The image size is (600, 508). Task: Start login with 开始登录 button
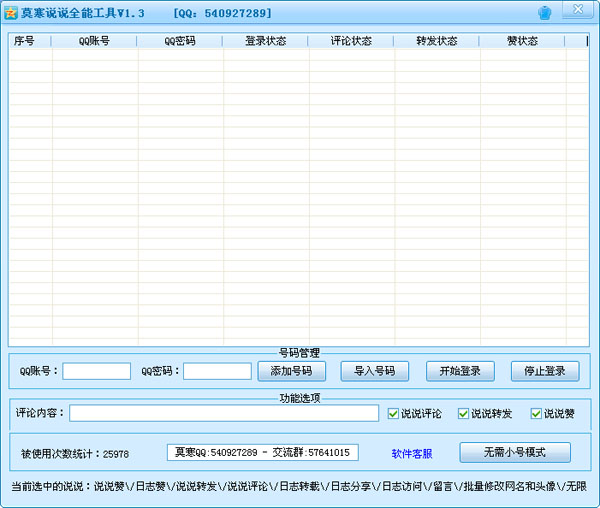460,371
